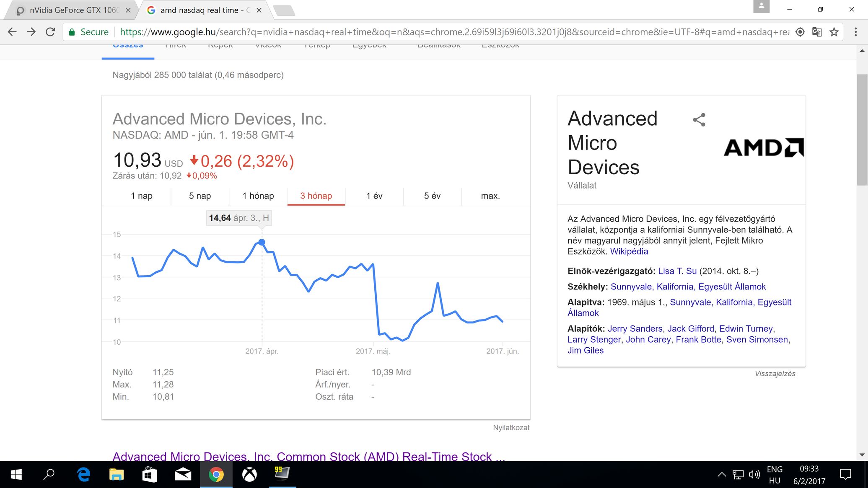
Task: Click the scrollbar down arrow
Action: (862, 455)
